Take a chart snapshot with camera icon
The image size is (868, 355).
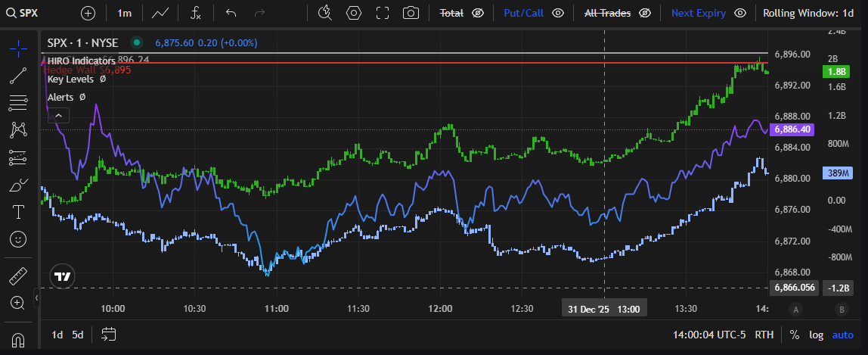tap(411, 13)
